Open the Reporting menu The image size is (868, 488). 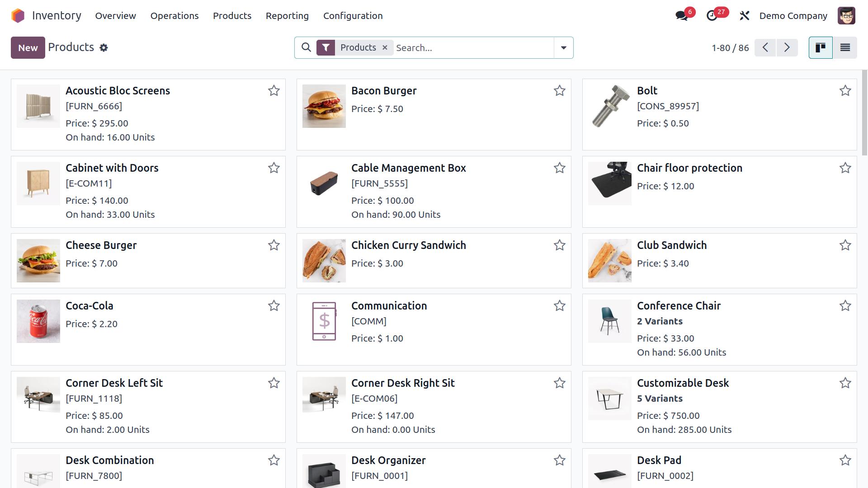point(287,16)
